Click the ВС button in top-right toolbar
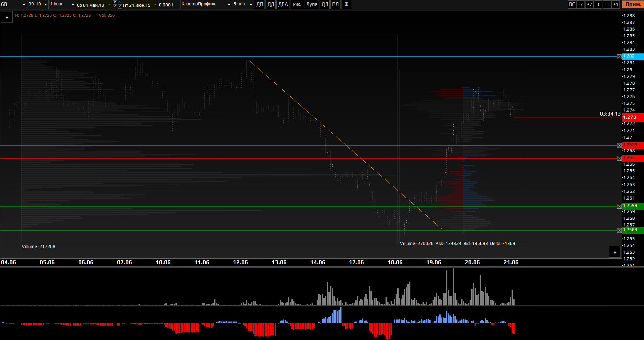 point(572,4)
